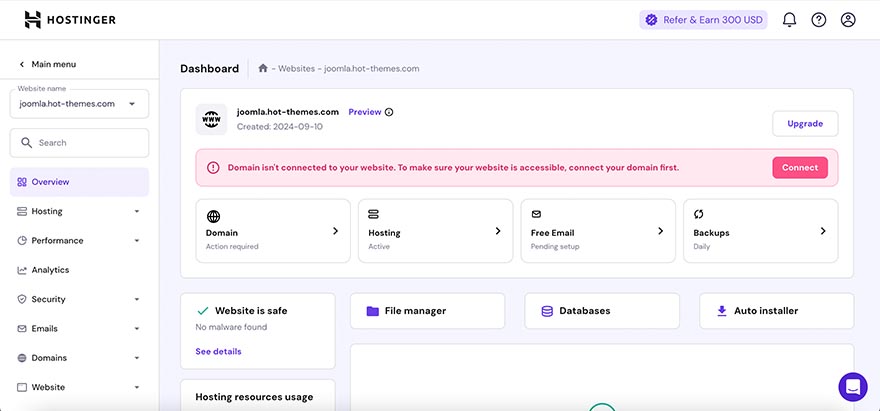Open the Free Email card
Image resolution: width=880 pixels, height=411 pixels.
point(598,231)
